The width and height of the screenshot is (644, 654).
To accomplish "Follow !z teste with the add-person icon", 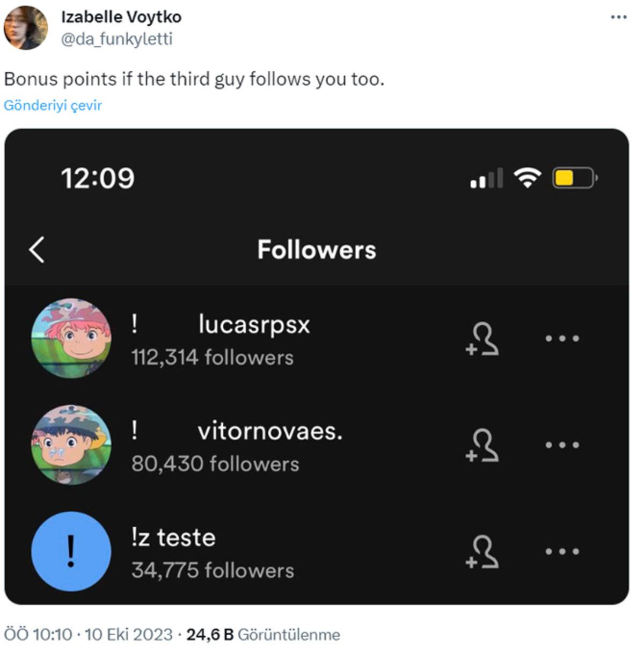I will tap(482, 551).
